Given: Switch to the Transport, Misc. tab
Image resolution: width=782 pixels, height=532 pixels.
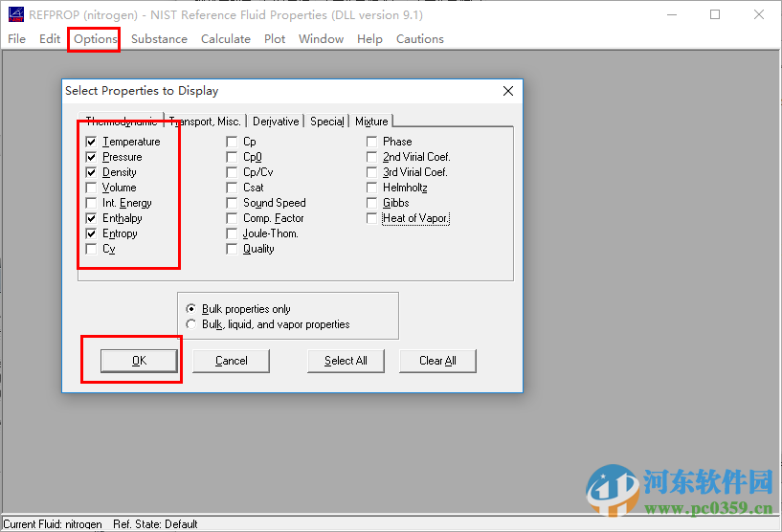Looking at the screenshot, I should click(x=205, y=122).
